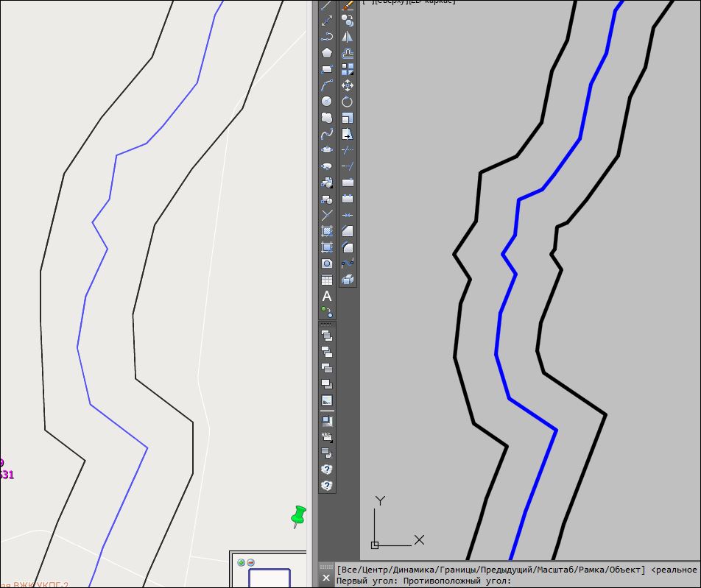The image size is (701, 588).
Task: Activate the Circle drawing tool
Action: point(327,102)
